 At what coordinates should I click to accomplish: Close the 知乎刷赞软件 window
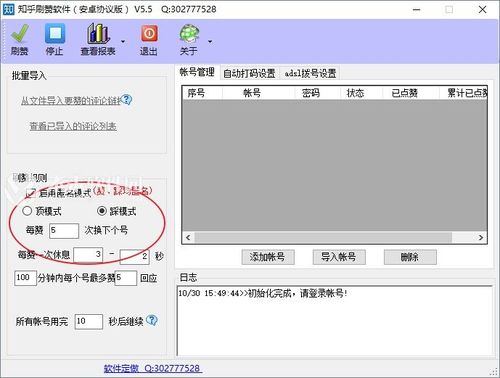pos(482,9)
